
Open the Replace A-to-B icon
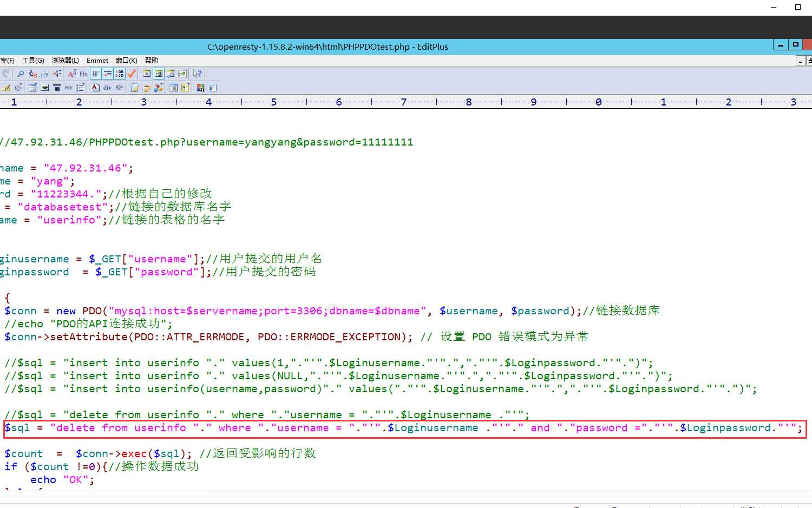click(x=33, y=74)
